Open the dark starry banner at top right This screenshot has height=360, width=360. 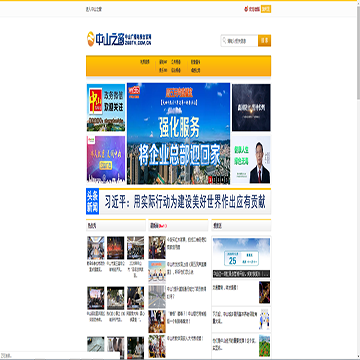coord(251,107)
